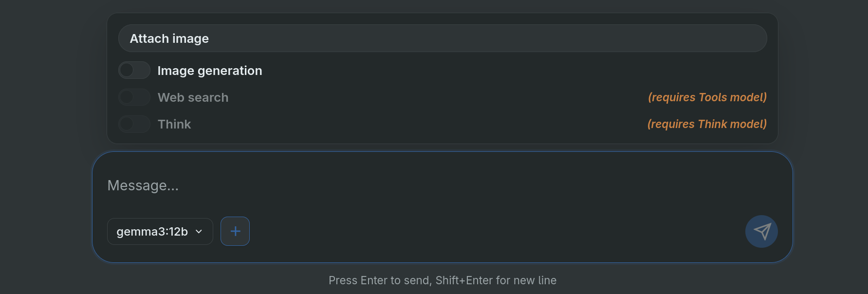Toggle the disabled Think switch
868x294 pixels.
(134, 124)
